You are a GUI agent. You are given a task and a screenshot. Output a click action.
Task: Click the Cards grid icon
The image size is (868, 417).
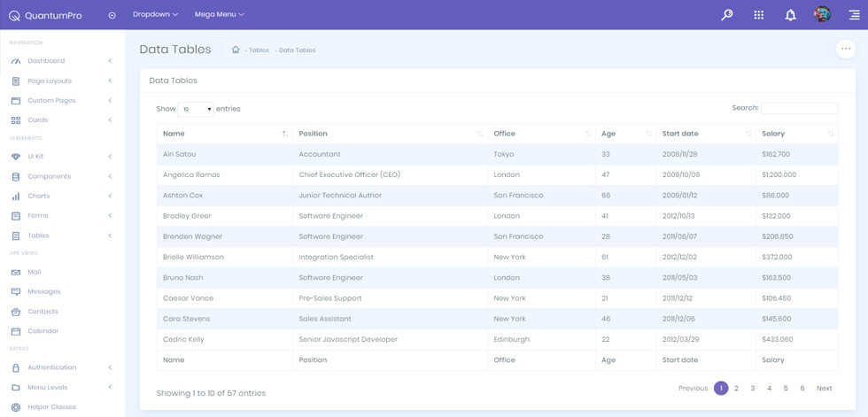(x=16, y=120)
